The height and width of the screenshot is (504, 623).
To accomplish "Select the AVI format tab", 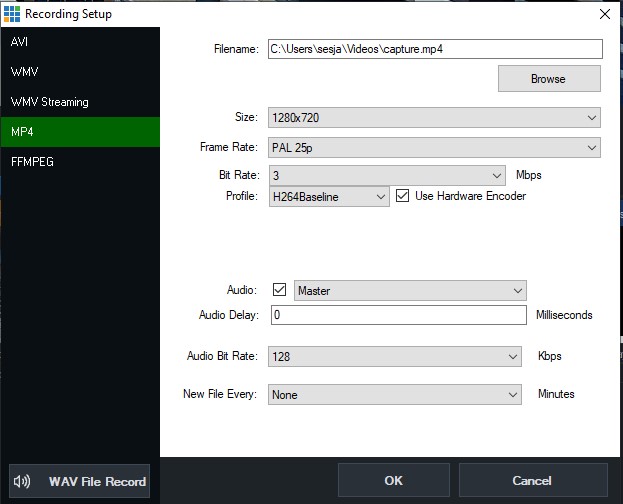I will point(80,42).
